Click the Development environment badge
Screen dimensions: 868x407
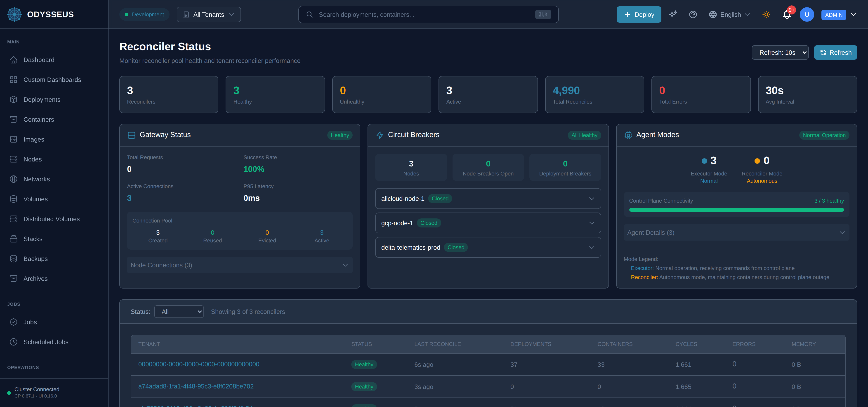click(x=144, y=14)
